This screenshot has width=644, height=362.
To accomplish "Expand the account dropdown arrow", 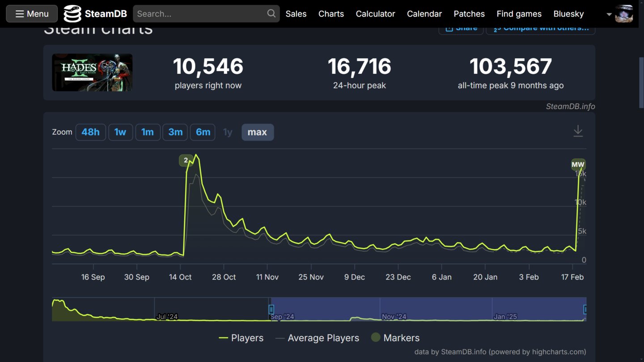I will click(609, 14).
